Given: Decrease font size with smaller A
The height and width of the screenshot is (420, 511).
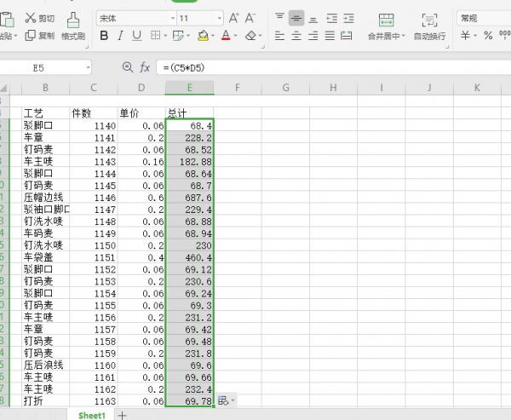Looking at the screenshot, I should click(250, 18).
